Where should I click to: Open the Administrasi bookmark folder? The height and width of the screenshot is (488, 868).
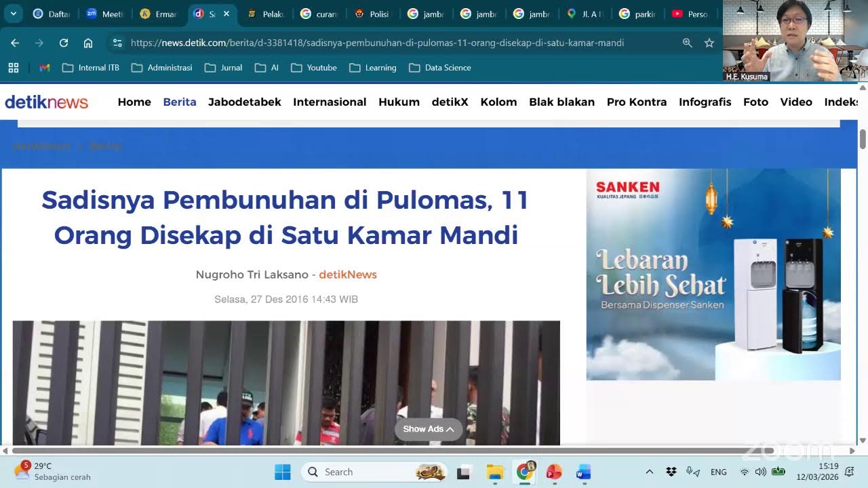162,68
